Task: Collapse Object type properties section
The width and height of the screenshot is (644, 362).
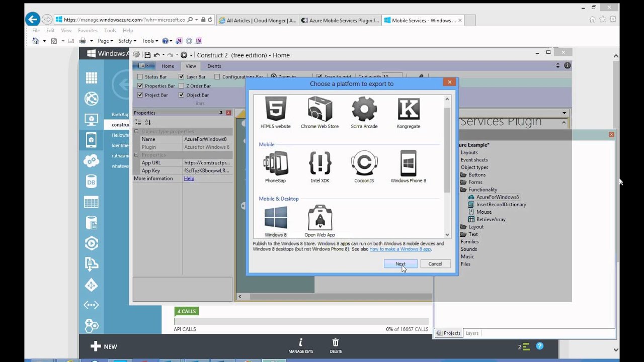Action: point(136,131)
